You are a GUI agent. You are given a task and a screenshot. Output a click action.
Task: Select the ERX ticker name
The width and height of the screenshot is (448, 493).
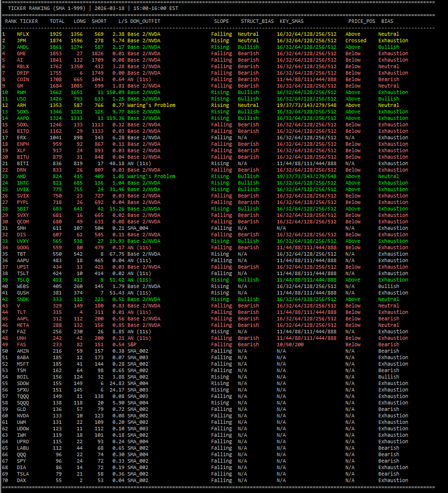click(21, 138)
